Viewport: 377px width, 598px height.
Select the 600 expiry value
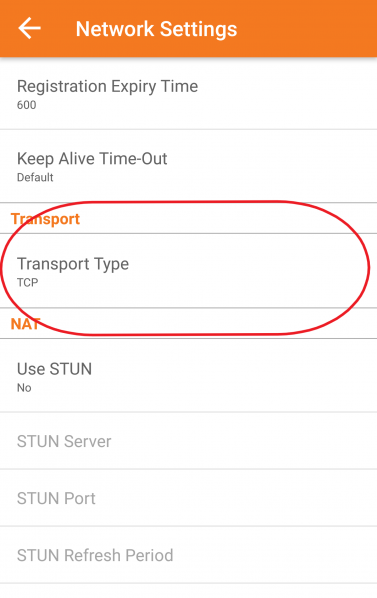26,105
